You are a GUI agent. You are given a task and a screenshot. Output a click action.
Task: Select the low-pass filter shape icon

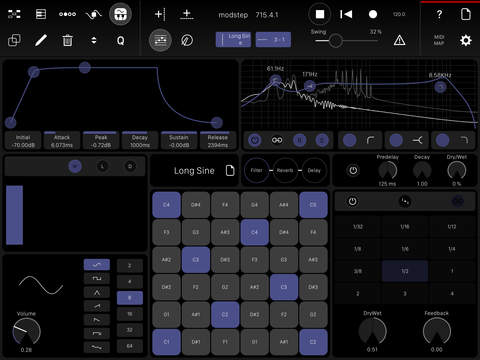click(464, 140)
